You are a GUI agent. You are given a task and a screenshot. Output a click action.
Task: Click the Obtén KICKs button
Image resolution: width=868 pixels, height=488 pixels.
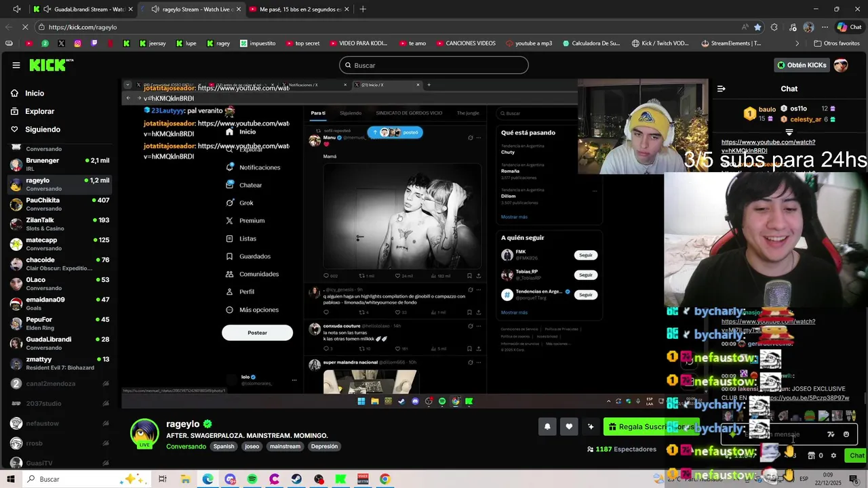802,65
